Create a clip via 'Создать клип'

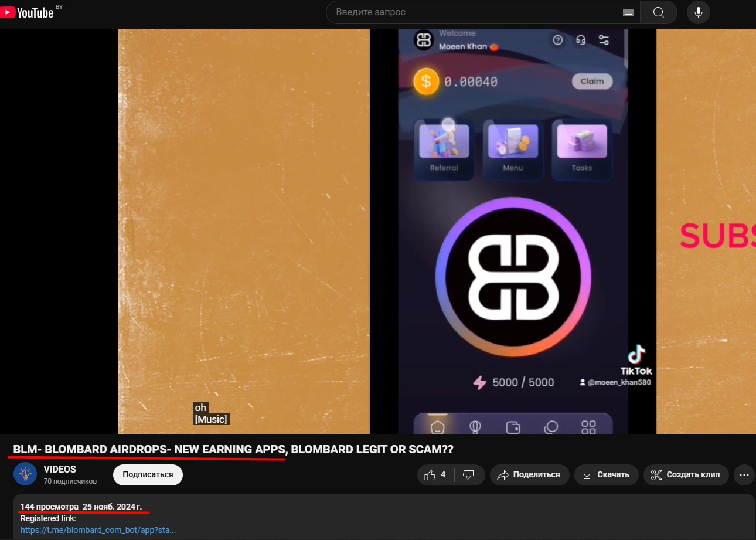click(686, 475)
